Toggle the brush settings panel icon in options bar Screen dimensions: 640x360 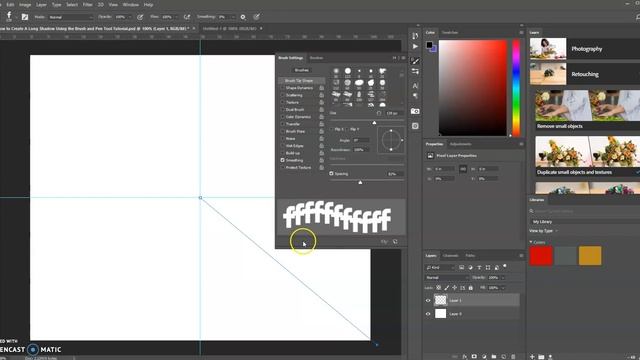tap(25, 17)
